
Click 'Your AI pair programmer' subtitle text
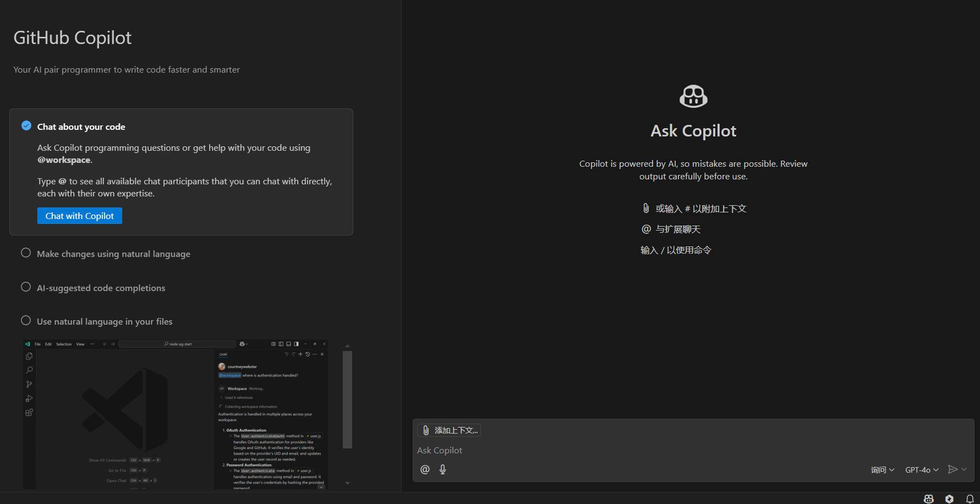[x=127, y=70]
